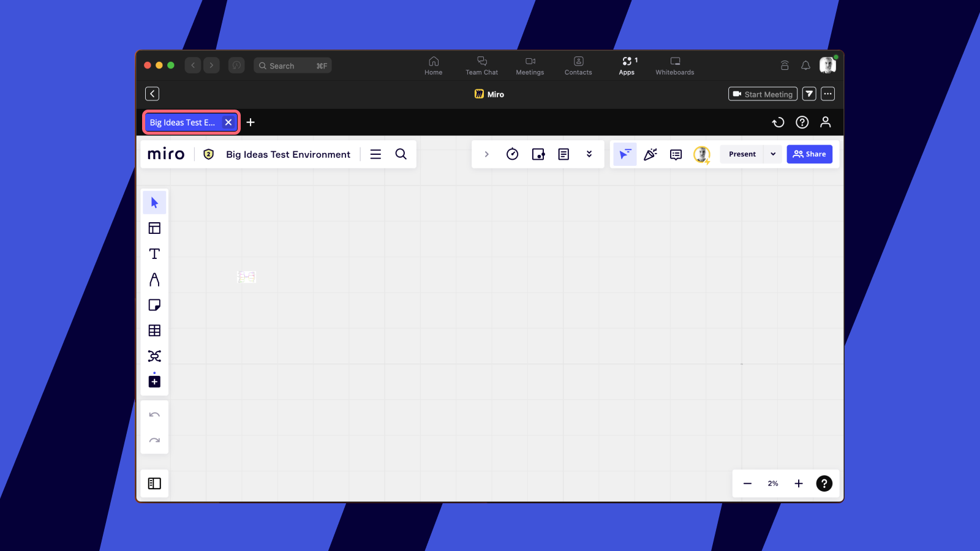Screen dimensions: 980x551
Task: Open the timer in Miro toolbar
Action: point(513,154)
